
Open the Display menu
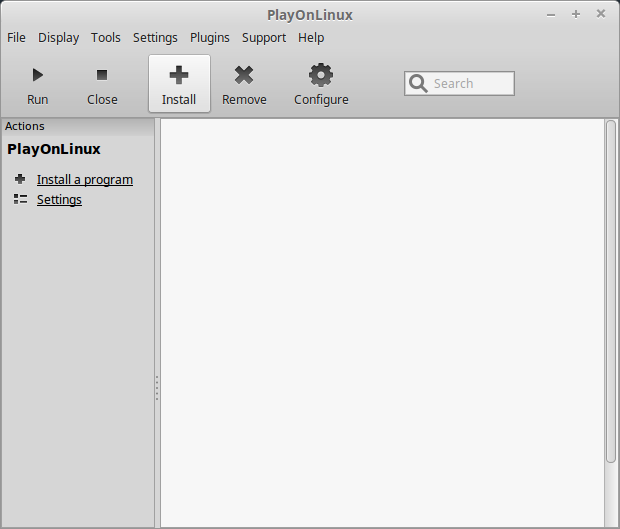(59, 38)
